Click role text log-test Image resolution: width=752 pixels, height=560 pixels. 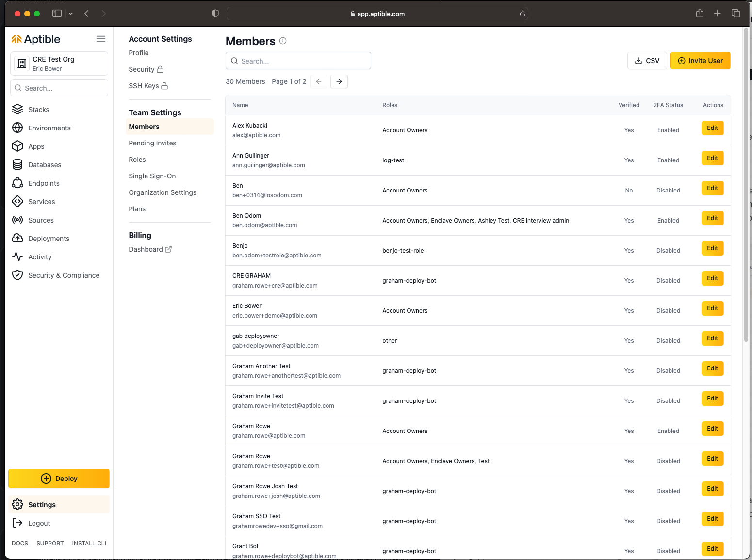[393, 160]
